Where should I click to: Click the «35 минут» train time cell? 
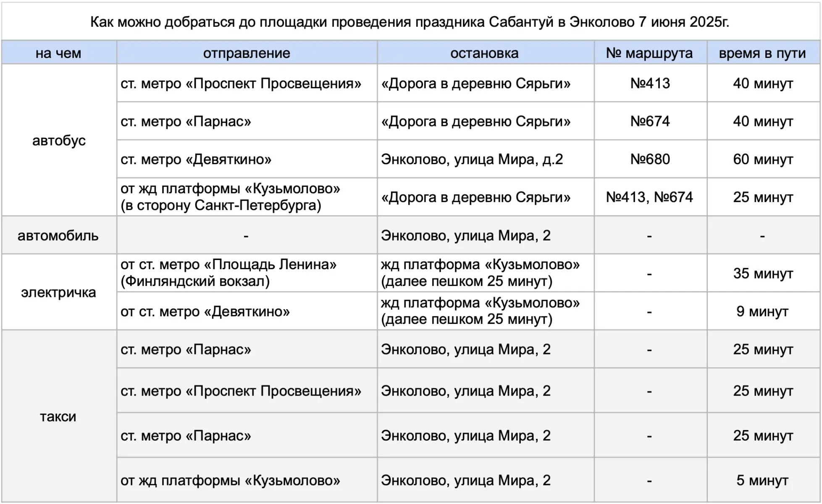pos(763,273)
